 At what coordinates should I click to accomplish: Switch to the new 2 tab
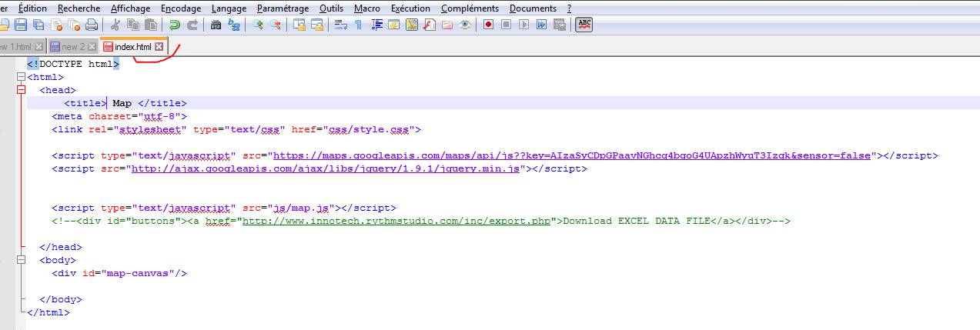pos(73,47)
